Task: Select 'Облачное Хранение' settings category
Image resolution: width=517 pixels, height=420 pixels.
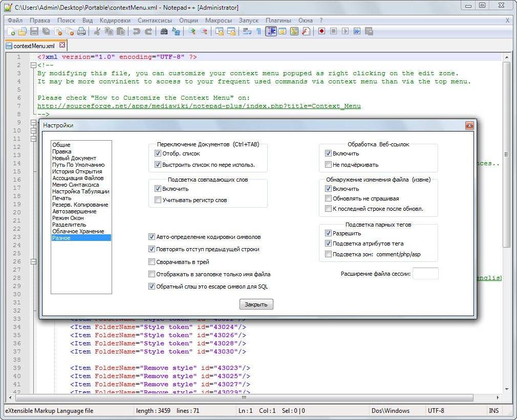Action: (78, 231)
